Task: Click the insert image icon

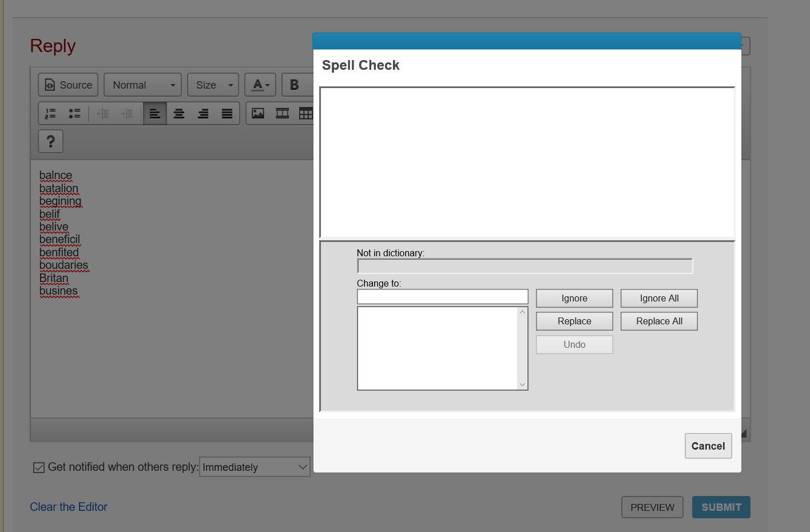Action: (x=258, y=113)
